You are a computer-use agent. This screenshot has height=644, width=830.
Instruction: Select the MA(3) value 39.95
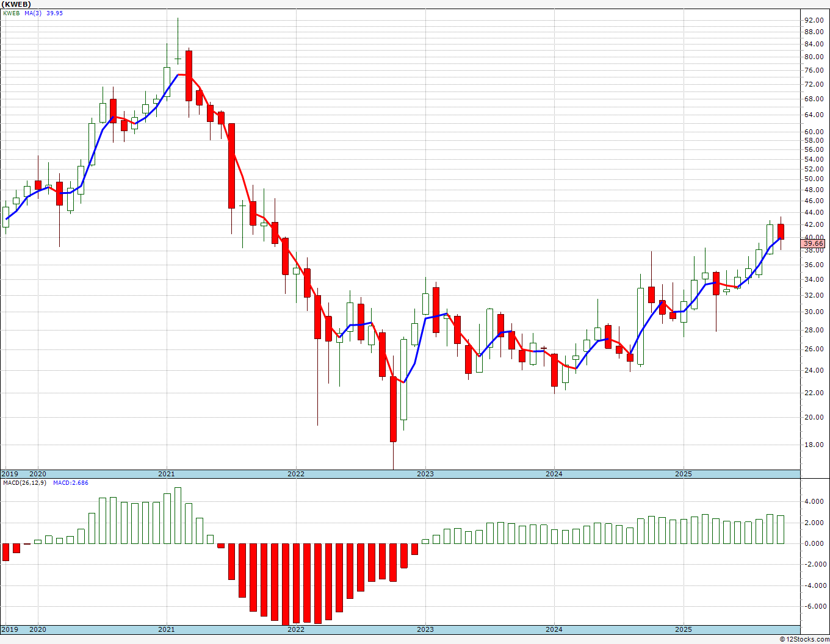55,13
